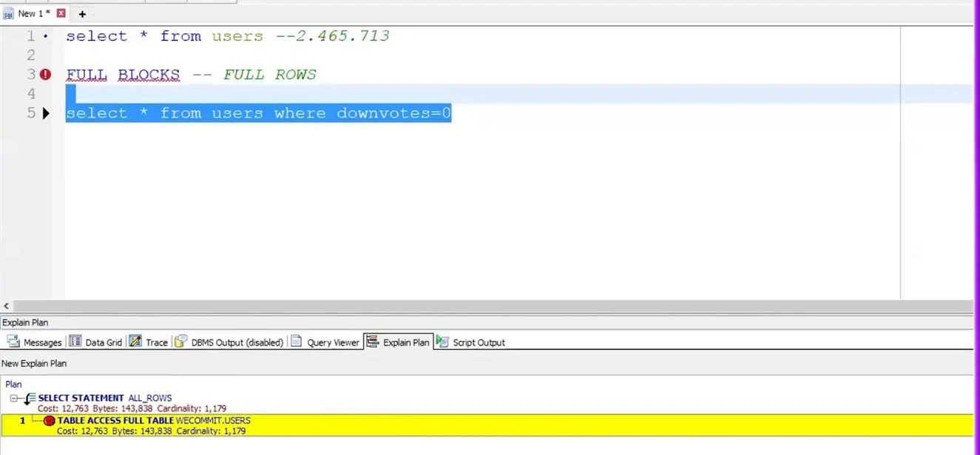Click the Messages tab icon
980x455 pixels.
(13, 341)
